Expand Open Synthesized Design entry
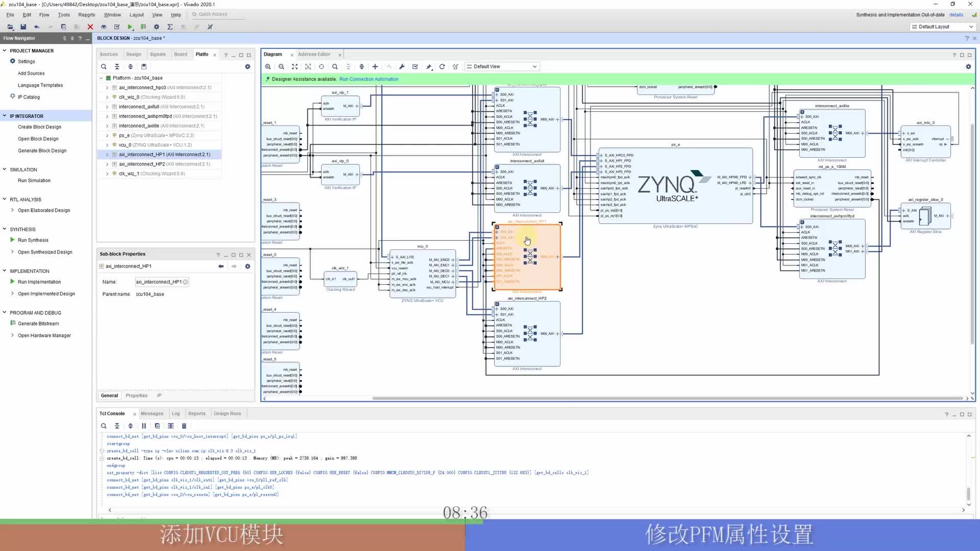 (13, 252)
